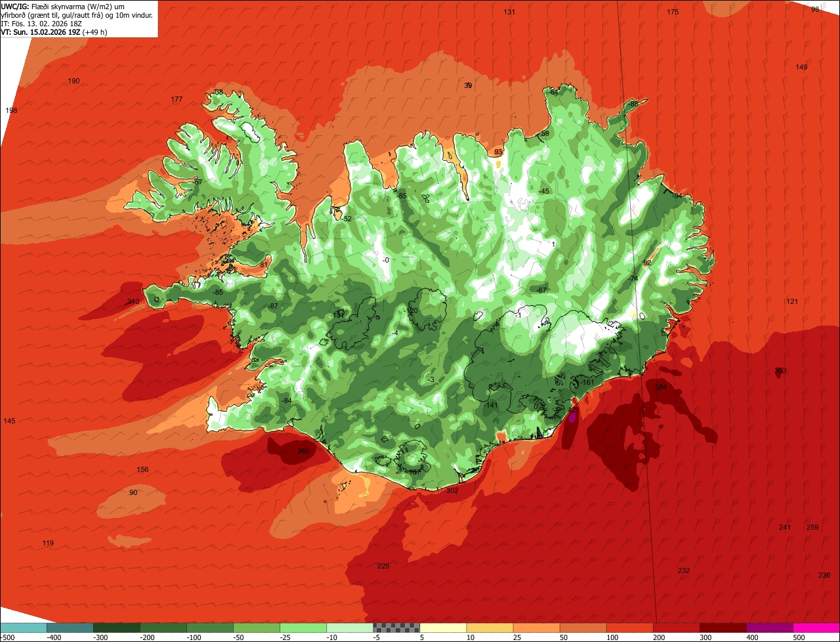Click the map value '302' on the south coast
Image resolution: width=840 pixels, height=642 pixels.
[452, 490]
